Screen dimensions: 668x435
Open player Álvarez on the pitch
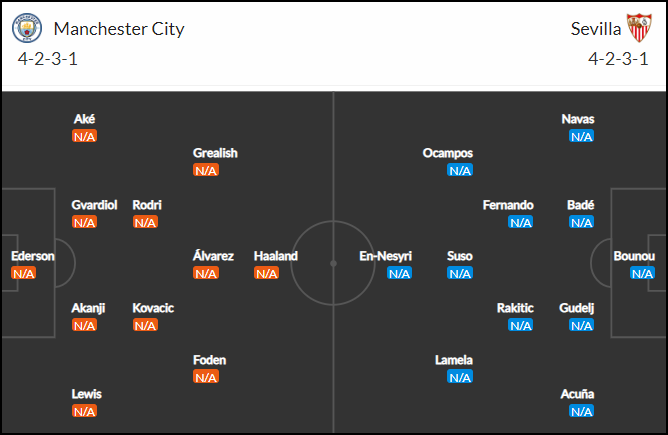click(213, 256)
